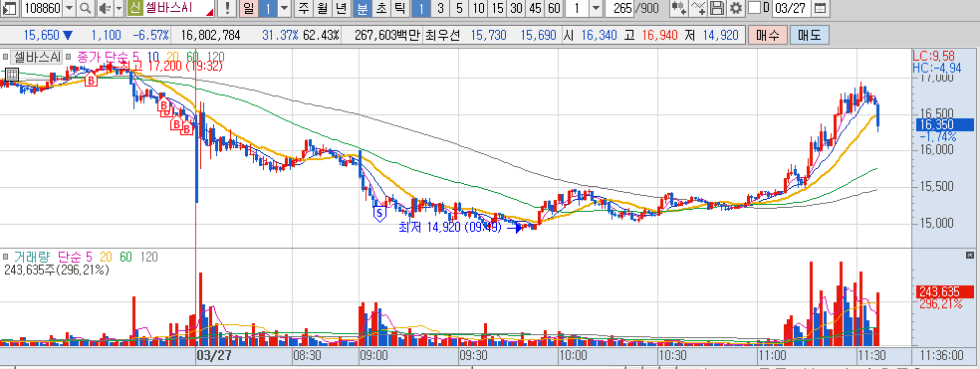This screenshot has height=369, width=980.
Task: Click the 저 14,920 low price
Action: pyautogui.click(x=711, y=35)
